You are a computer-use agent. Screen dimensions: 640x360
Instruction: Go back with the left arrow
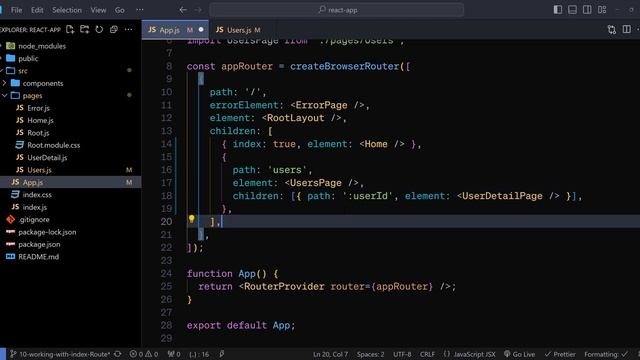point(183,10)
